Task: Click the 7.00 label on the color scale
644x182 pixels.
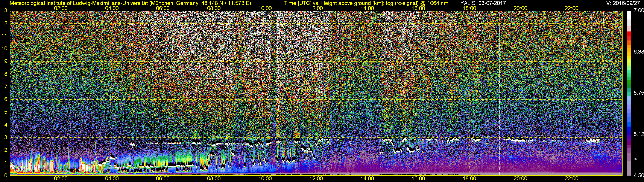Action: pos(638,10)
